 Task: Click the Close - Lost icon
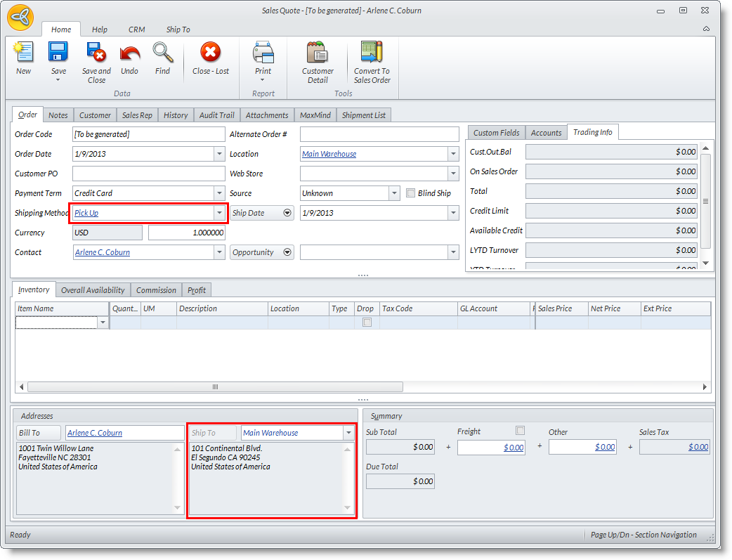[210, 53]
